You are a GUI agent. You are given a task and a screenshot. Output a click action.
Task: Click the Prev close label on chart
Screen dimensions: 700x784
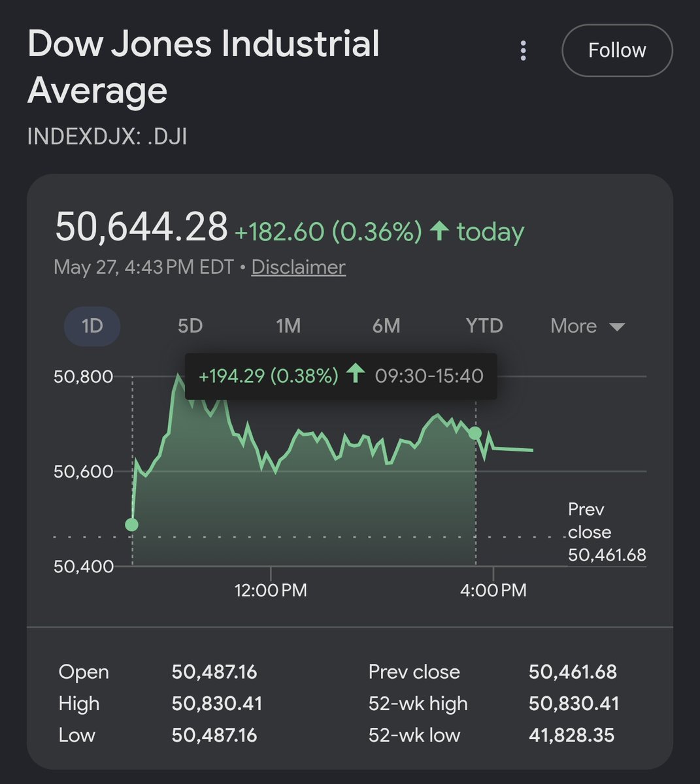590,521
